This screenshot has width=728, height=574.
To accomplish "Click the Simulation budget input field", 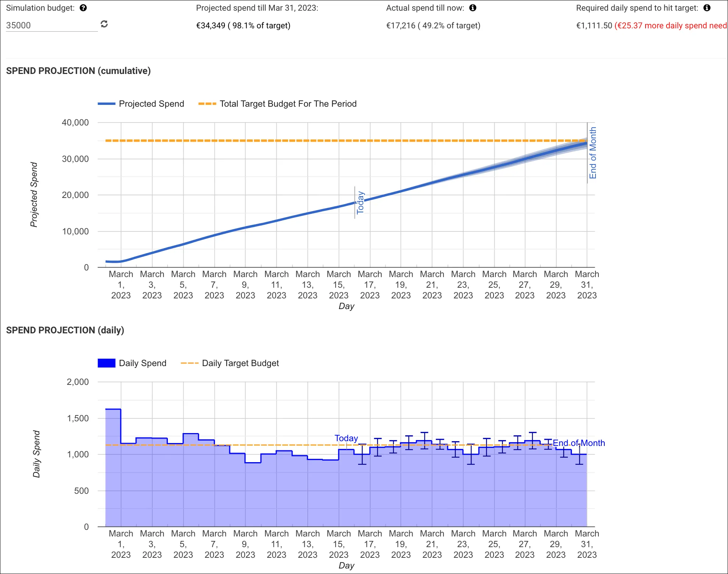I will (52, 25).
